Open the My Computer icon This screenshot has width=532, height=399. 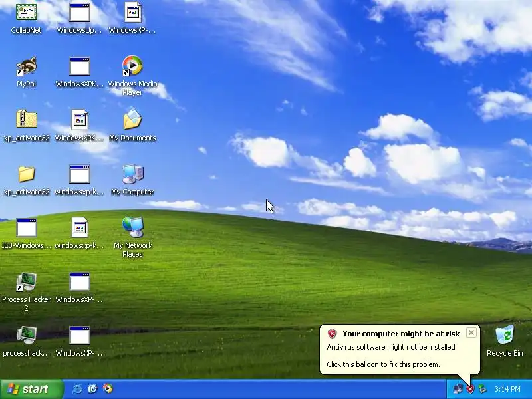click(x=133, y=174)
